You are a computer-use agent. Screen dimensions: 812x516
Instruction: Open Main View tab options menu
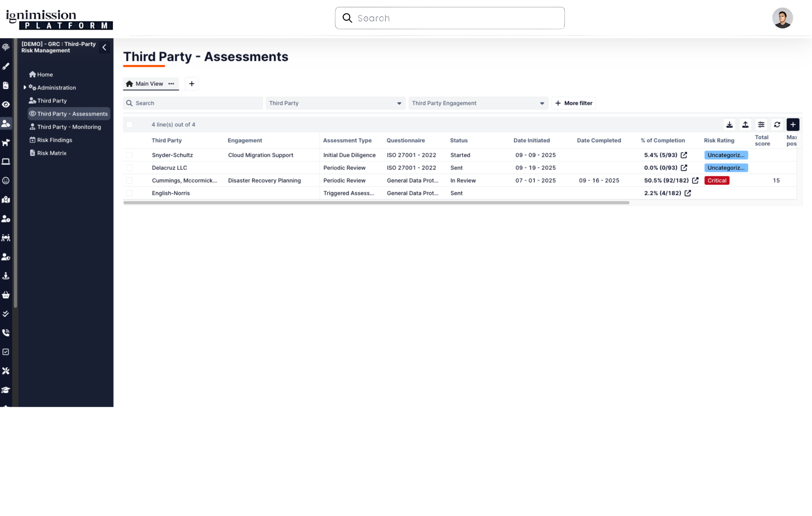pyautogui.click(x=171, y=84)
